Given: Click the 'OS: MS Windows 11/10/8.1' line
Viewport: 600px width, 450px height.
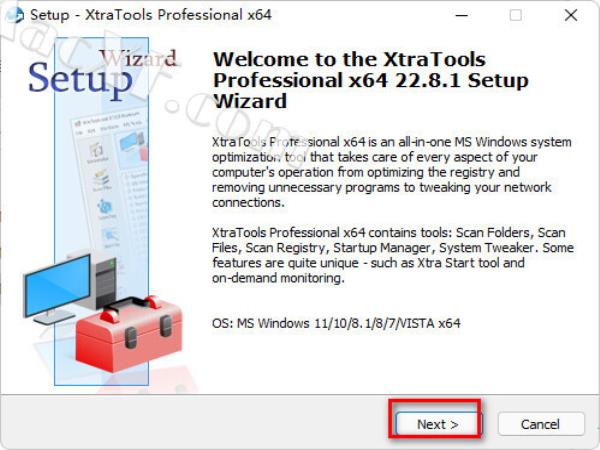Looking at the screenshot, I should 336,323.
